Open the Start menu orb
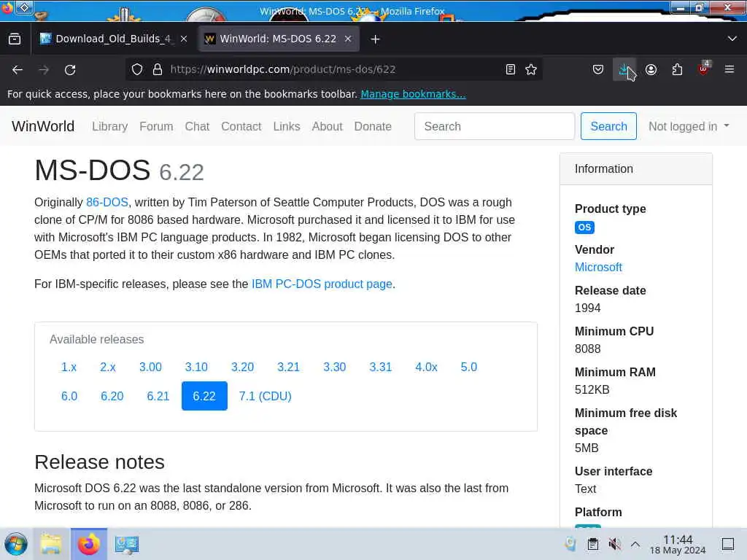747x560 pixels. tap(16, 544)
